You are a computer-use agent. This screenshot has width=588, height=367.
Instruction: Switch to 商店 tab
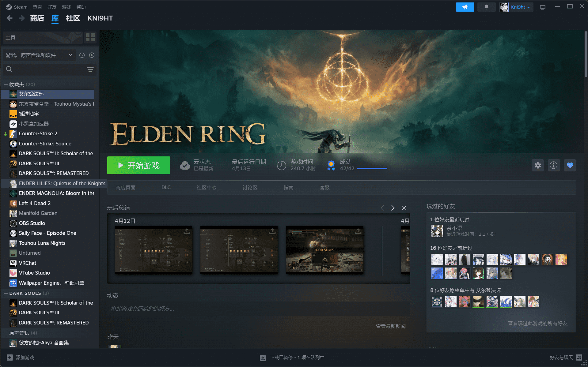point(37,18)
